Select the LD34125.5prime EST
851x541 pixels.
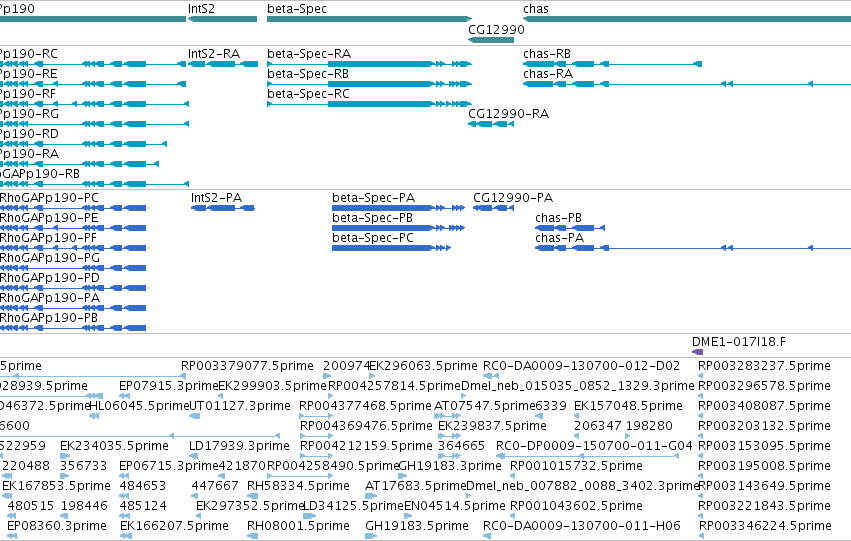309,516
